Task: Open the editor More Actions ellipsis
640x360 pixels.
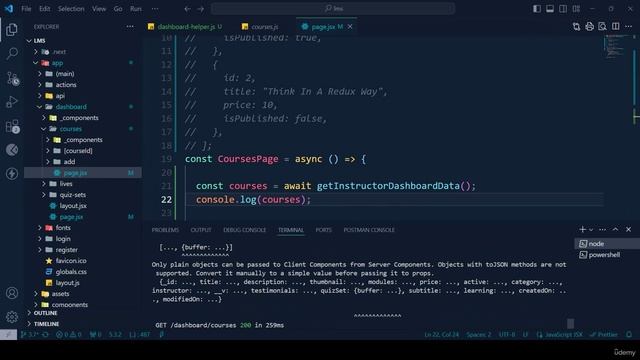Action: [x=628, y=27]
